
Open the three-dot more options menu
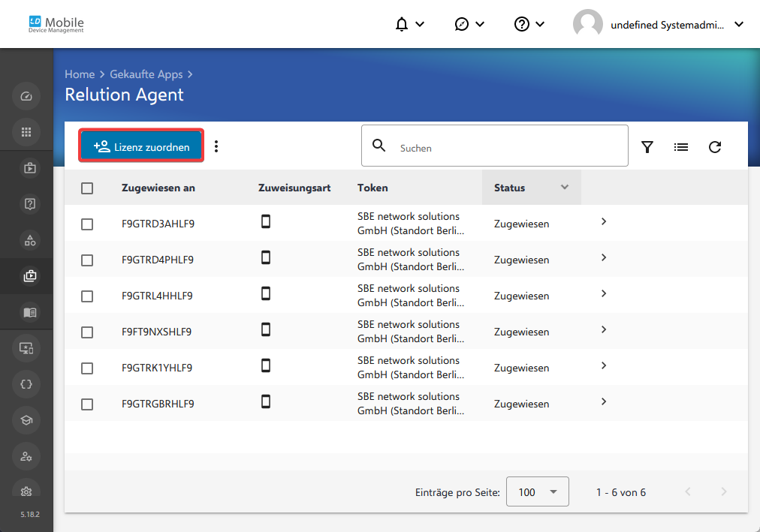click(x=216, y=146)
